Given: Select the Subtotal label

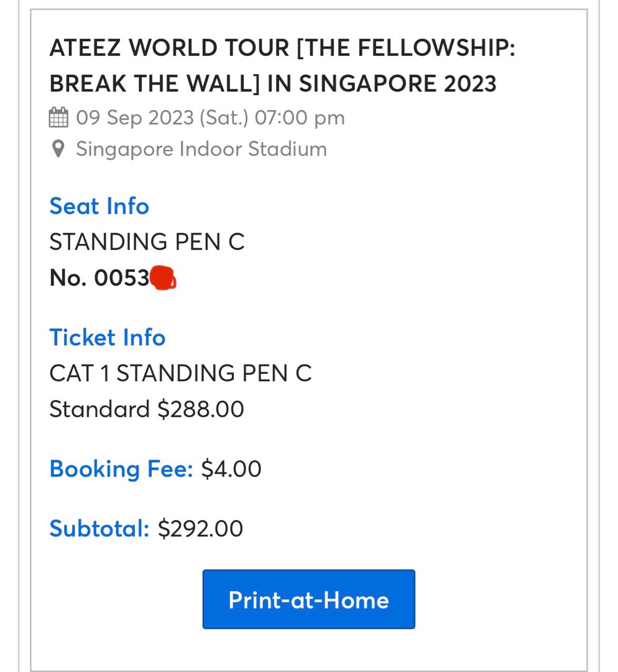Looking at the screenshot, I should (98, 528).
